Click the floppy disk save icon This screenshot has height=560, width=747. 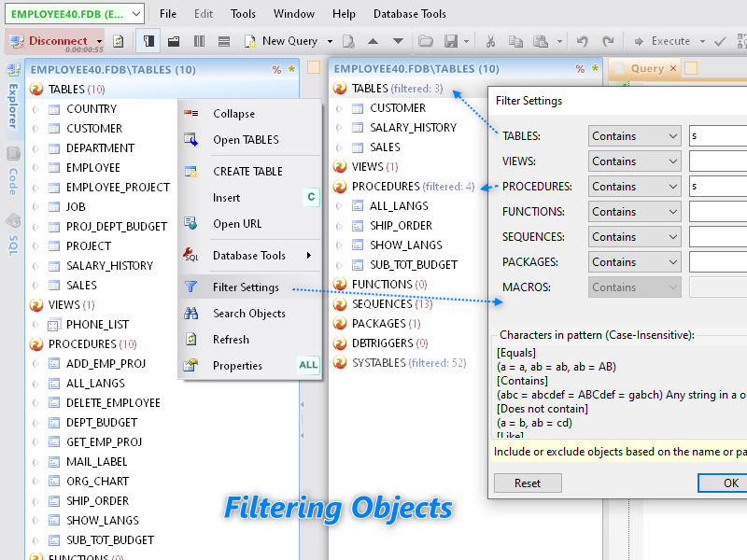pos(451,41)
